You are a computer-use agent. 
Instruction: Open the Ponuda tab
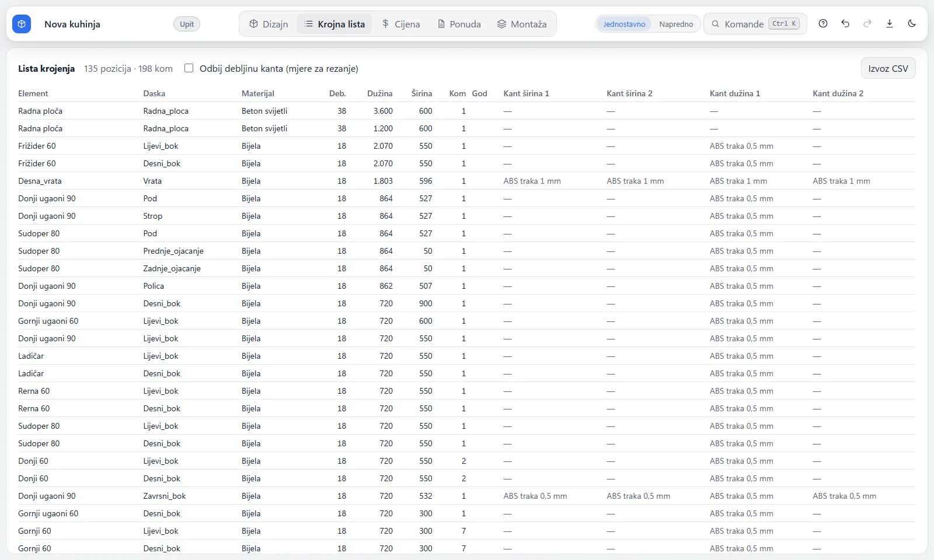tap(459, 24)
